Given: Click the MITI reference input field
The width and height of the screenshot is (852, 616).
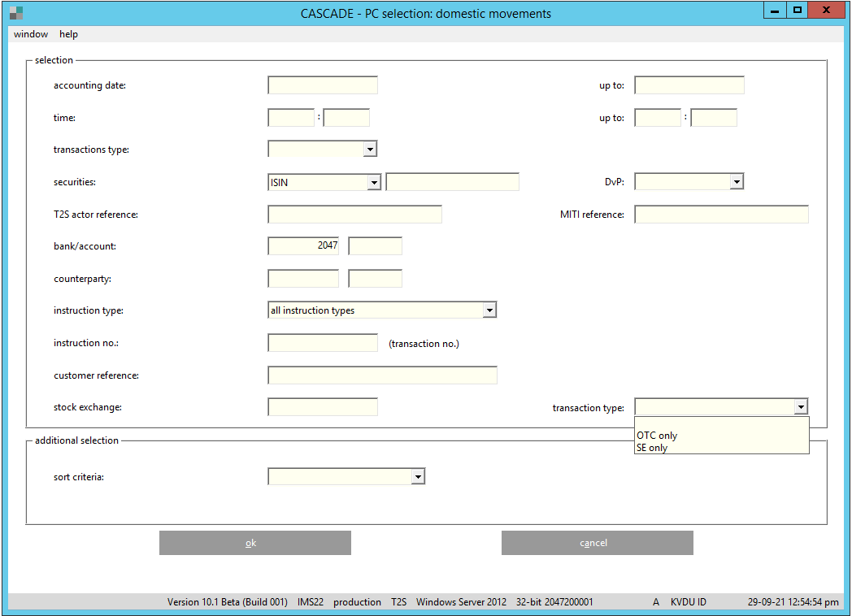Looking at the screenshot, I should tap(721, 215).
